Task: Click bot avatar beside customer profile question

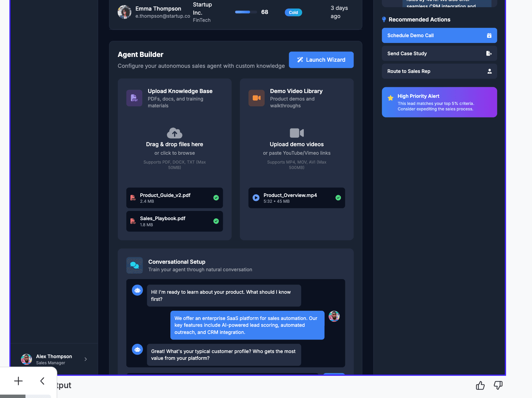Action: point(137,349)
